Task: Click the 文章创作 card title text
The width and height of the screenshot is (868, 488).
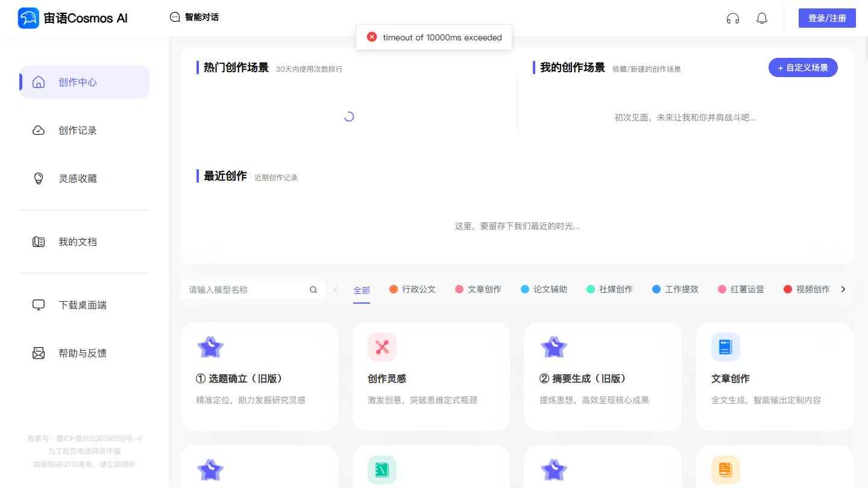Action: (731, 379)
